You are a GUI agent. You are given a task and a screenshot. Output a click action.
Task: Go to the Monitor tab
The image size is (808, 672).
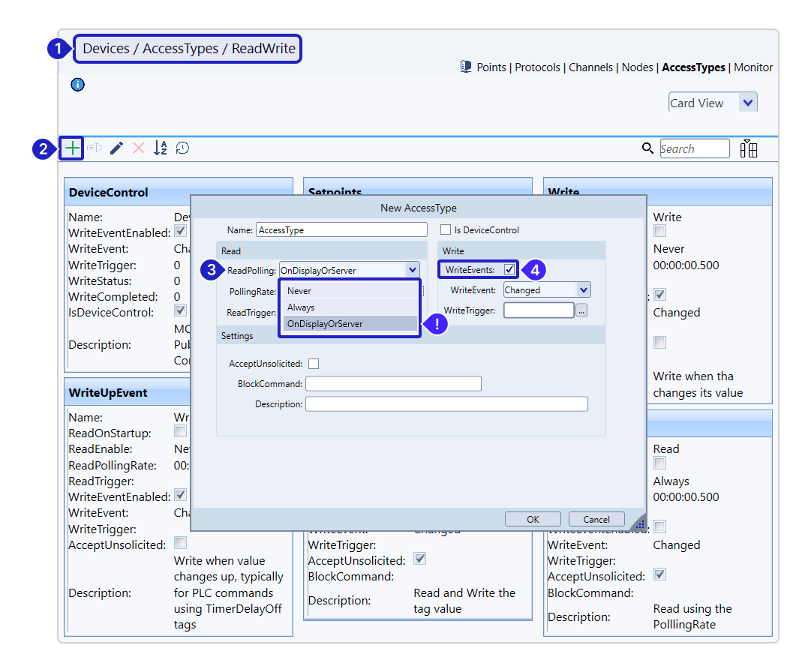753,67
